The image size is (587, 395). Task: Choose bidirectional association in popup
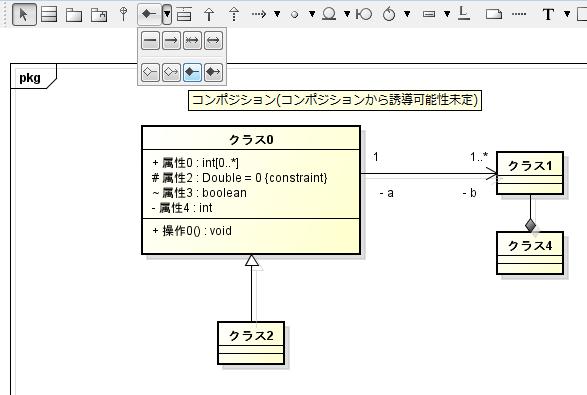point(213,40)
